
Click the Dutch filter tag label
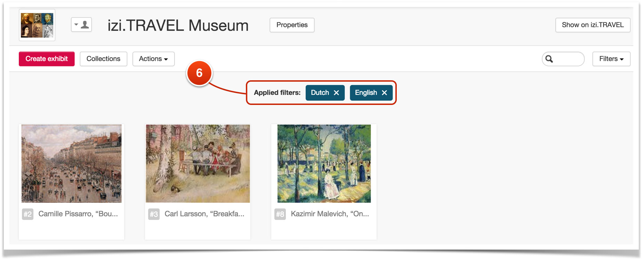[320, 93]
